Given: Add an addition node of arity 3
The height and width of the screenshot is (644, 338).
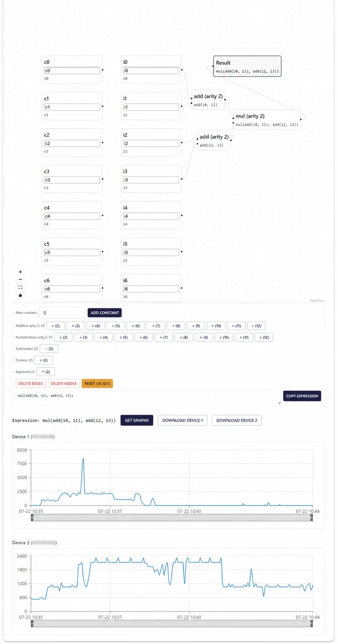Looking at the screenshot, I should [76, 326].
